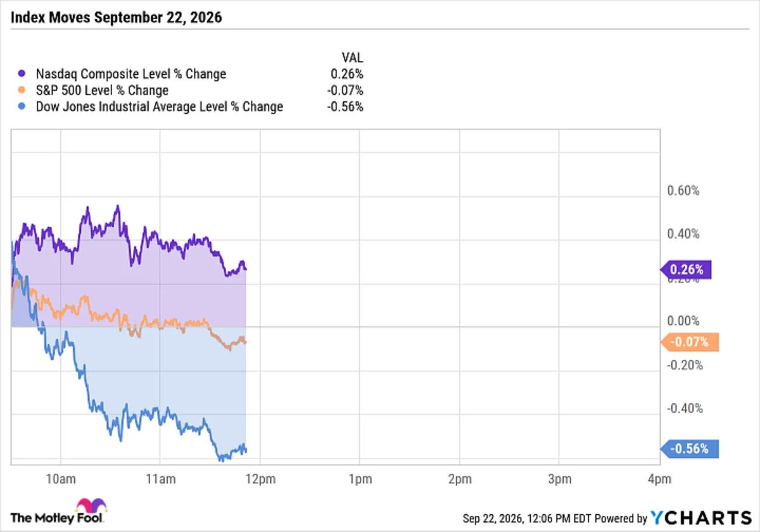Select the orange -0.07% value flag
Viewport: 760px width, 532px height.
tap(690, 343)
